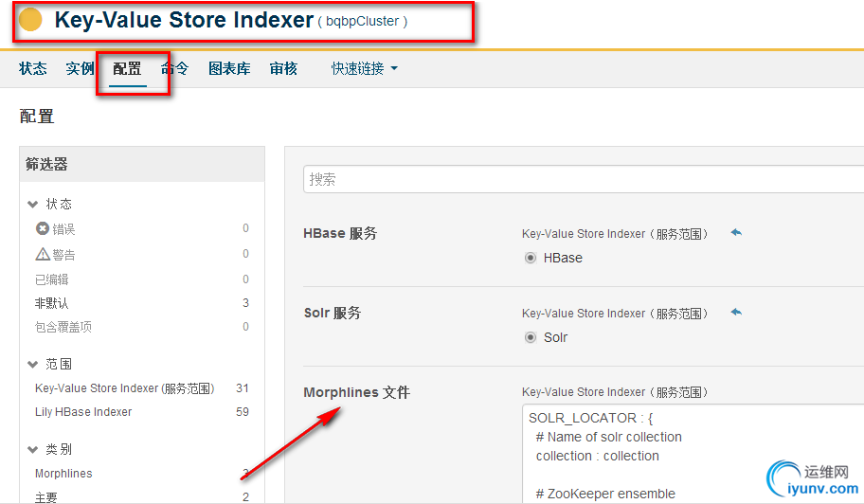The width and height of the screenshot is (864, 504).
Task: Select the Solr radio button
Action: [531, 337]
